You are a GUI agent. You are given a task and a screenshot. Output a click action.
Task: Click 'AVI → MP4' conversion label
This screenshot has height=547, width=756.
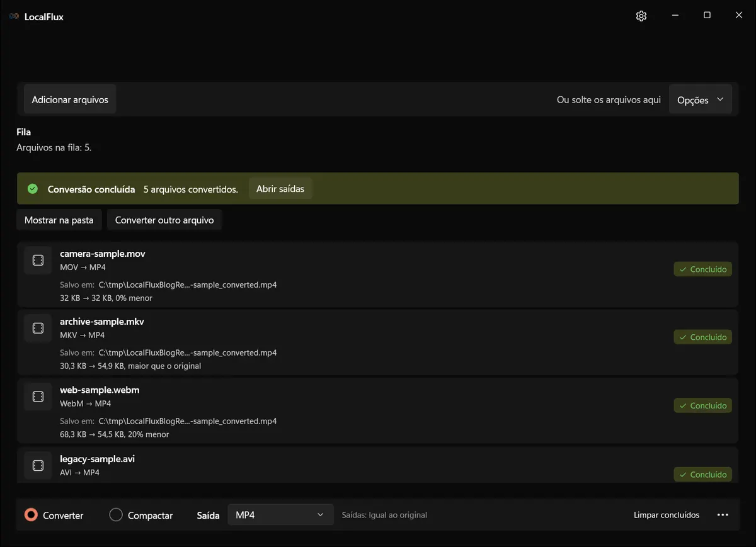click(x=79, y=472)
